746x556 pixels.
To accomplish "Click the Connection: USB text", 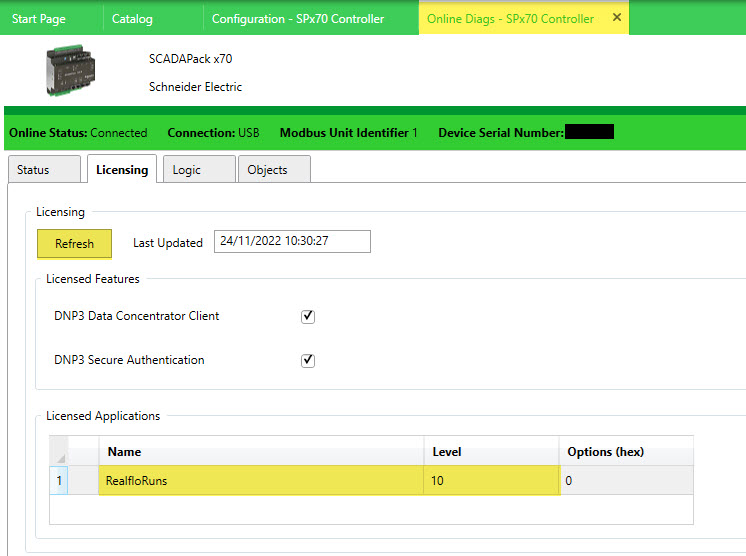I will [213, 133].
